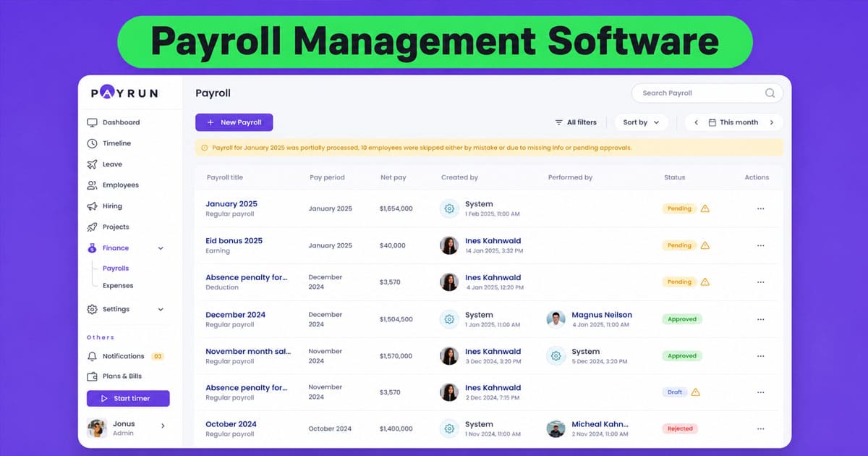This screenshot has width=868, height=456.
Task: Click the Draft status badge
Action: click(674, 392)
